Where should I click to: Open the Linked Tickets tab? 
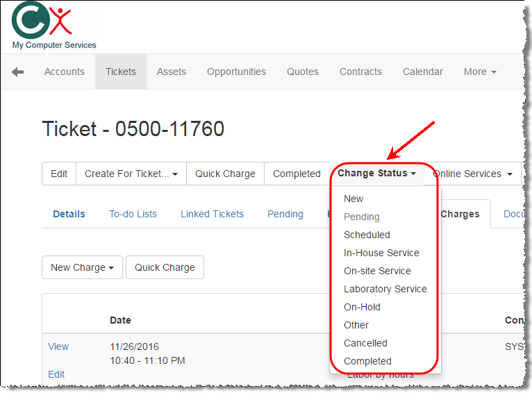tap(212, 214)
